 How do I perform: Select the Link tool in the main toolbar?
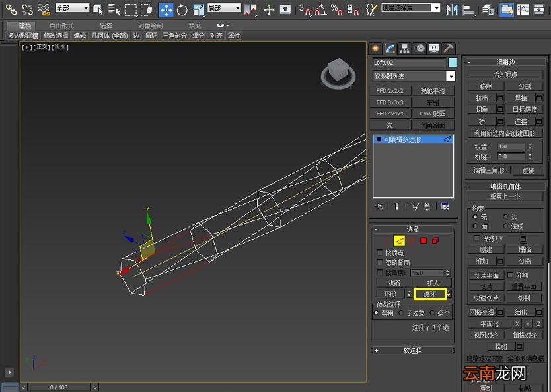(x=11, y=9)
